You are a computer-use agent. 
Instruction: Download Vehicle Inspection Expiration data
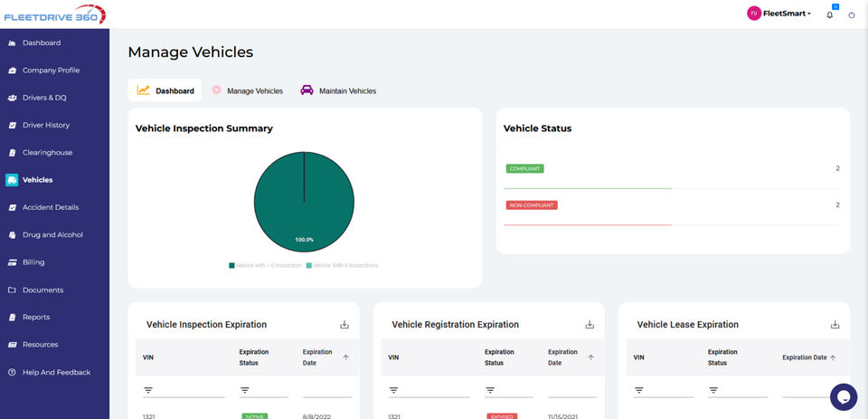tap(344, 324)
